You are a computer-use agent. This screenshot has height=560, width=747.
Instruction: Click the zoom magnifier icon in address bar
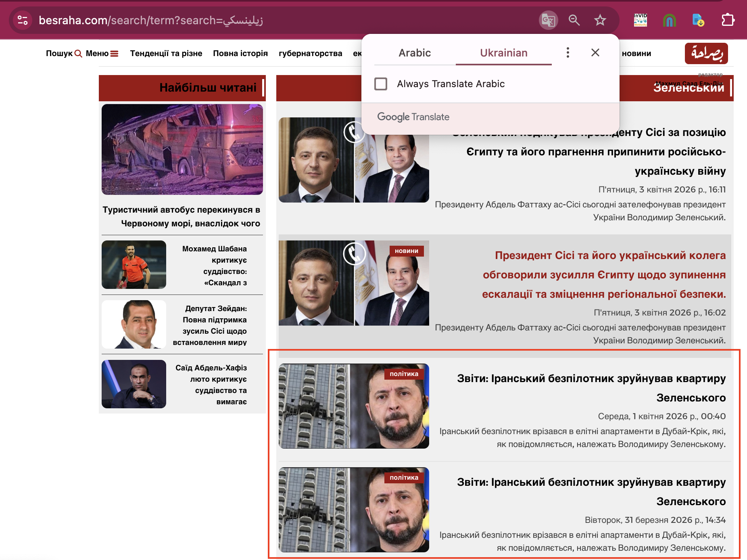click(x=574, y=20)
